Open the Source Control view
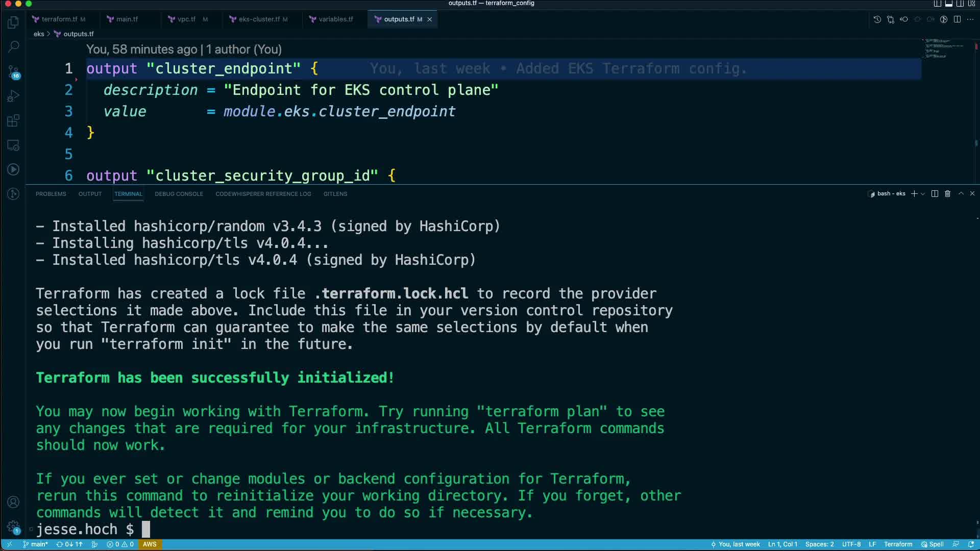 (14, 71)
